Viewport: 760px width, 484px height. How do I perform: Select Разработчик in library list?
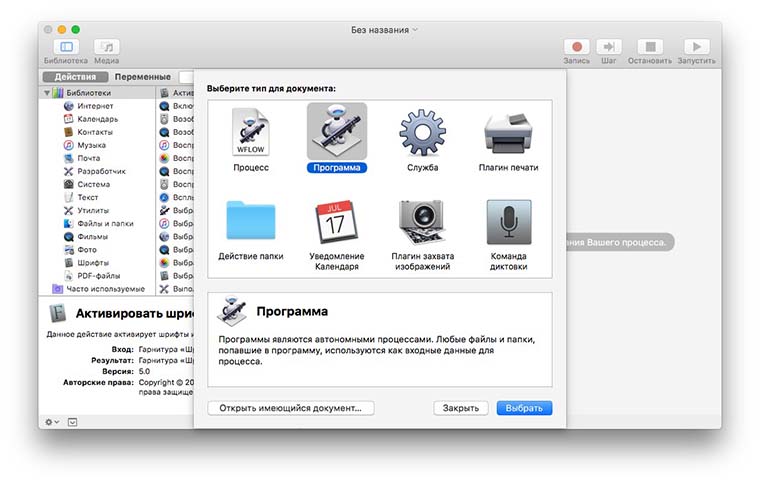(x=101, y=171)
